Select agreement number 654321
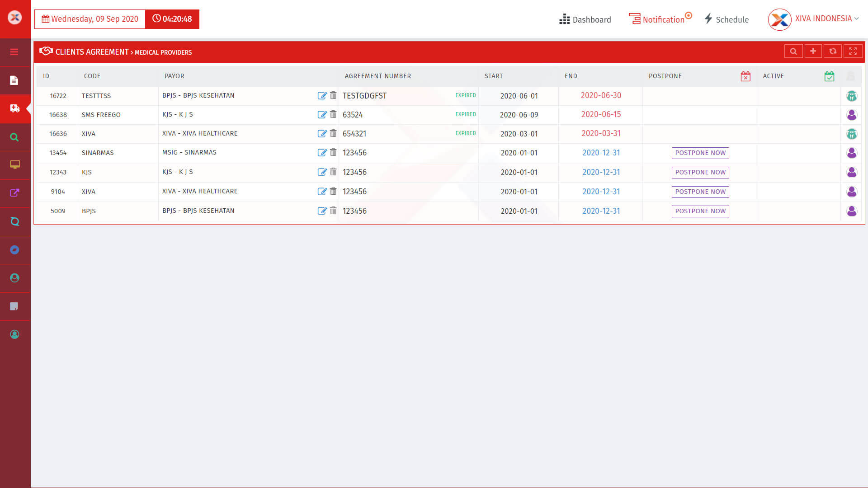This screenshot has width=868, height=488. (354, 134)
